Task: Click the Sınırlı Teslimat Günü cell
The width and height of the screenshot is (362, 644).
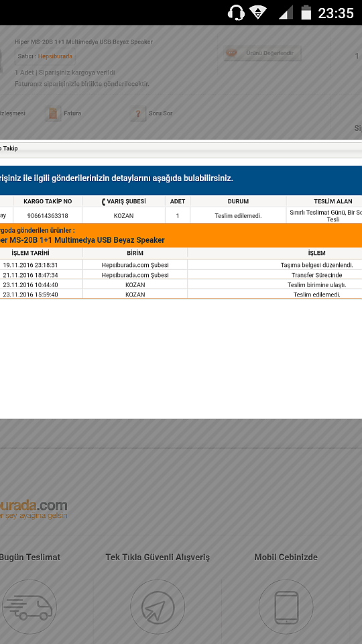Action: [x=326, y=215]
